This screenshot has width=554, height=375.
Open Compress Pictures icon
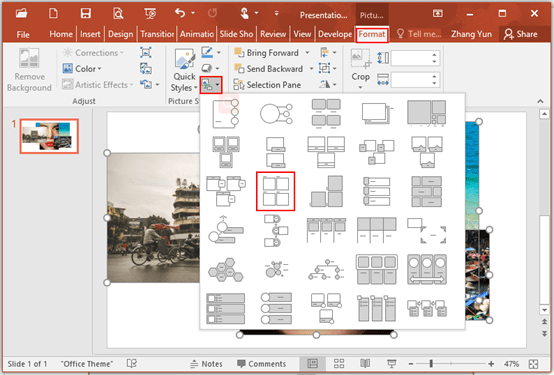[146, 52]
